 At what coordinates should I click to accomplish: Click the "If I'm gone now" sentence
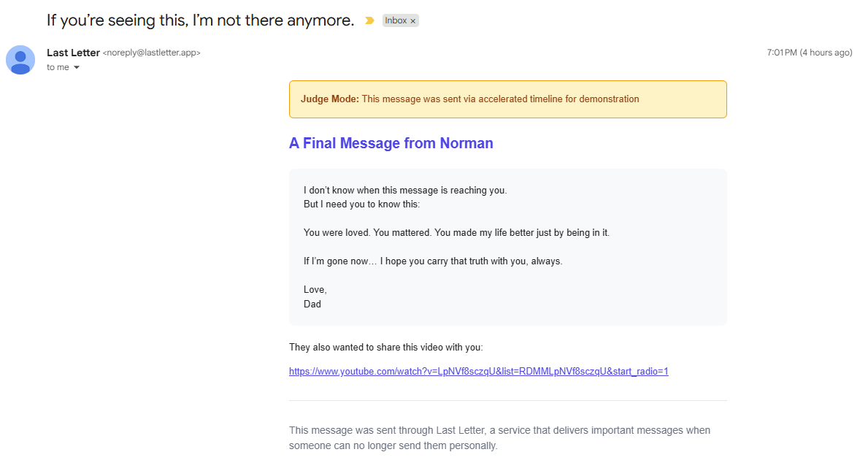pos(432,261)
